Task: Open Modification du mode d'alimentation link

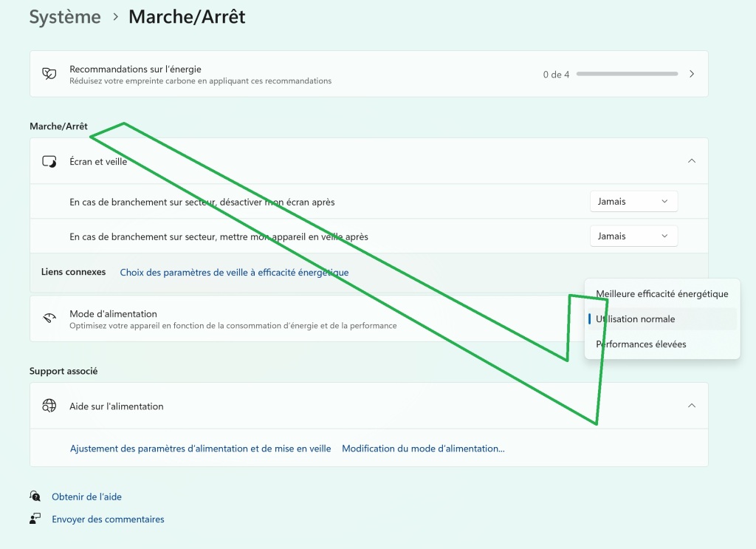Action: pyautogui.click(x=423, y=449)
